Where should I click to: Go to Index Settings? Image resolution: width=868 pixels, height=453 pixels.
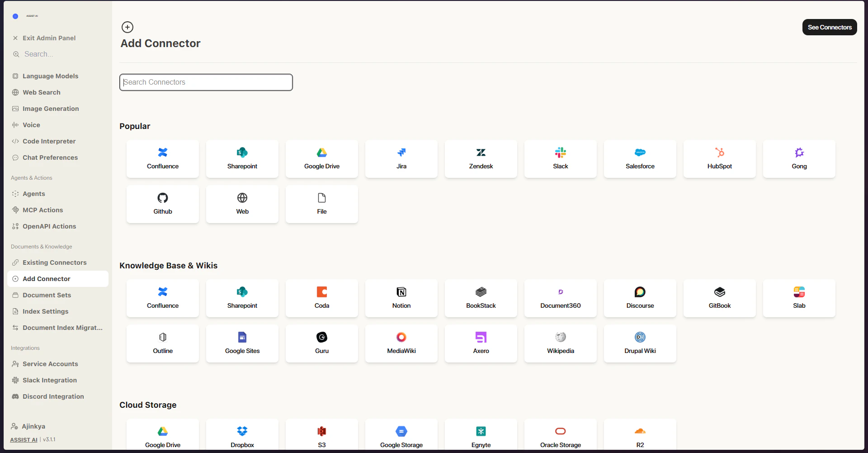click(x=58, y=311)
